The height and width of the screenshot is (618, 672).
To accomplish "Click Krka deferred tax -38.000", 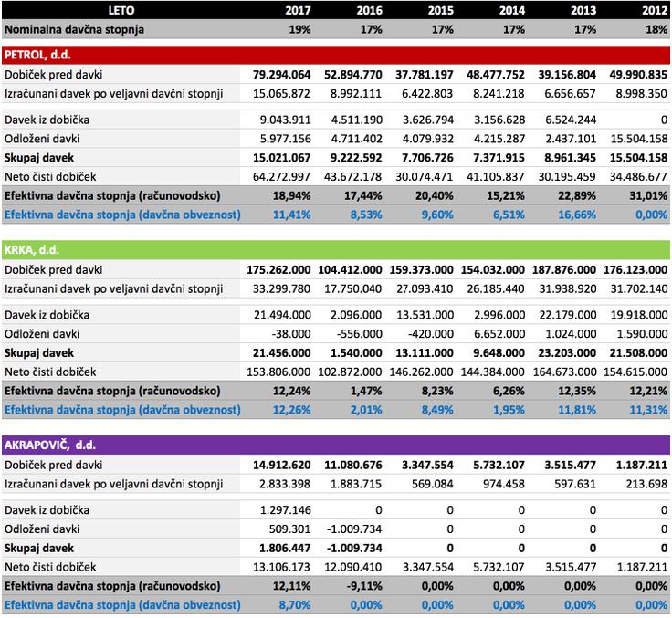I will [291, 334].
